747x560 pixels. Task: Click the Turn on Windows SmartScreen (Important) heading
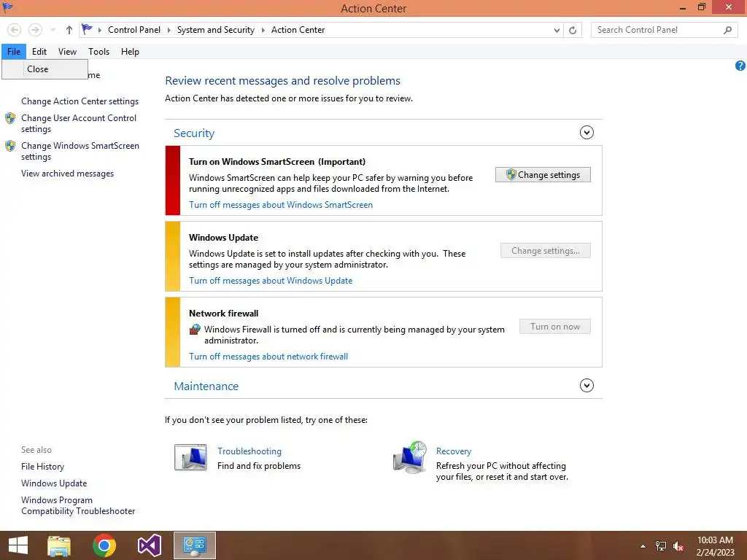click(276, 162)
